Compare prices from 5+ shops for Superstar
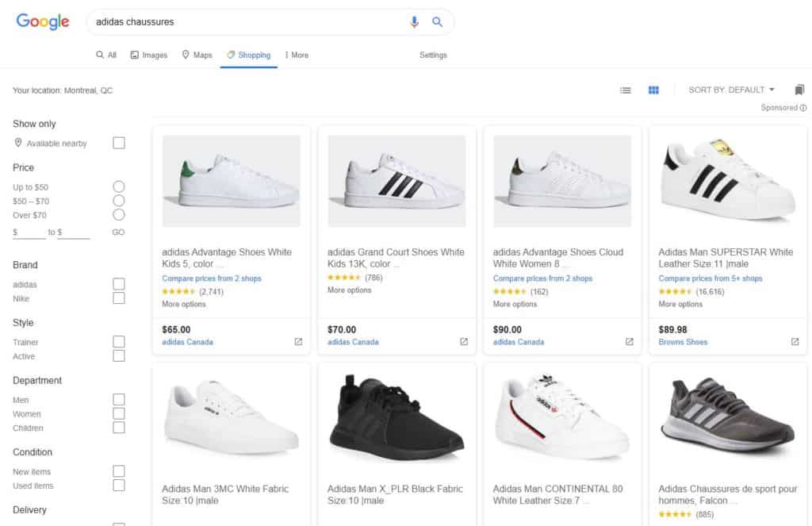Screen dimensions: 812x526 point(710,278)
